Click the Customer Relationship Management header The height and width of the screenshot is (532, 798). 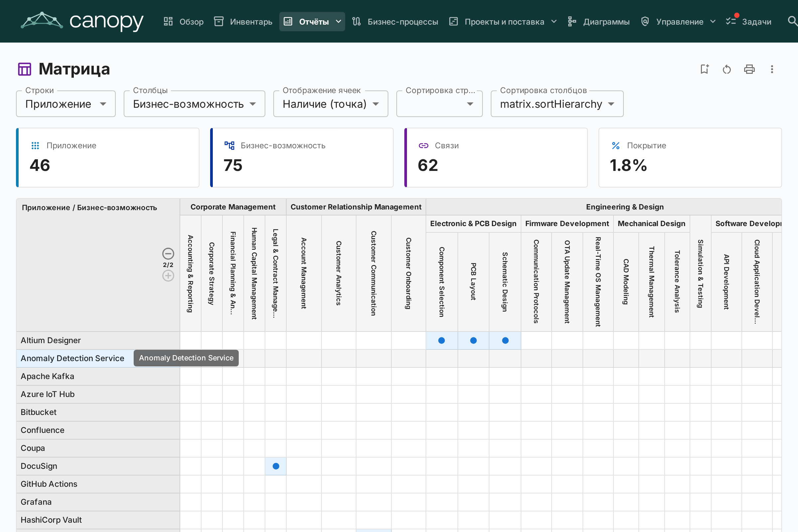tap(356, 207)
